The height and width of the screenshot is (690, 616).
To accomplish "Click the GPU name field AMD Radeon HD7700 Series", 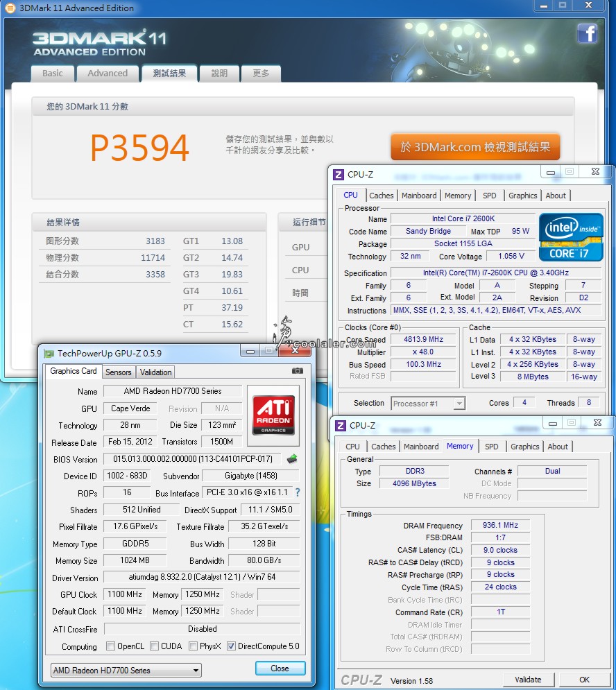I will click(173, 390).
